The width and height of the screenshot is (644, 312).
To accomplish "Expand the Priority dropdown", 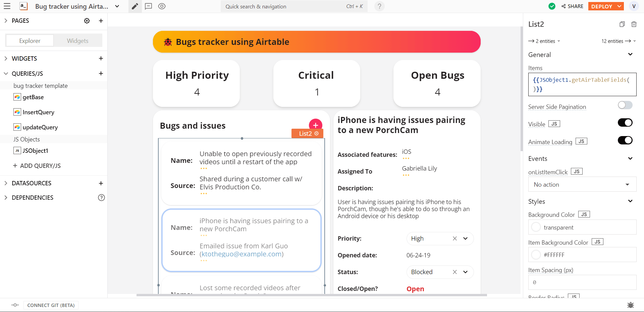I will [x=465, y=239].
